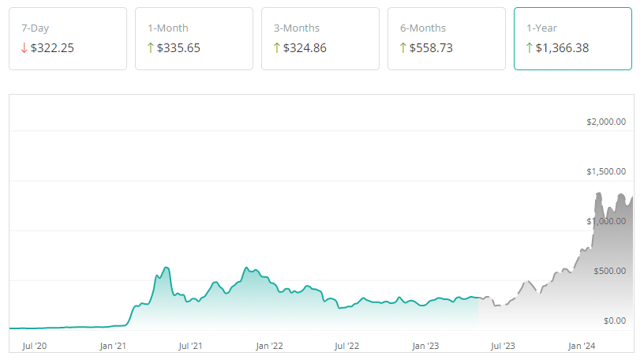Select the 7-Day price change card
This screenshot has height=360, width=644.
pos(68,39)
